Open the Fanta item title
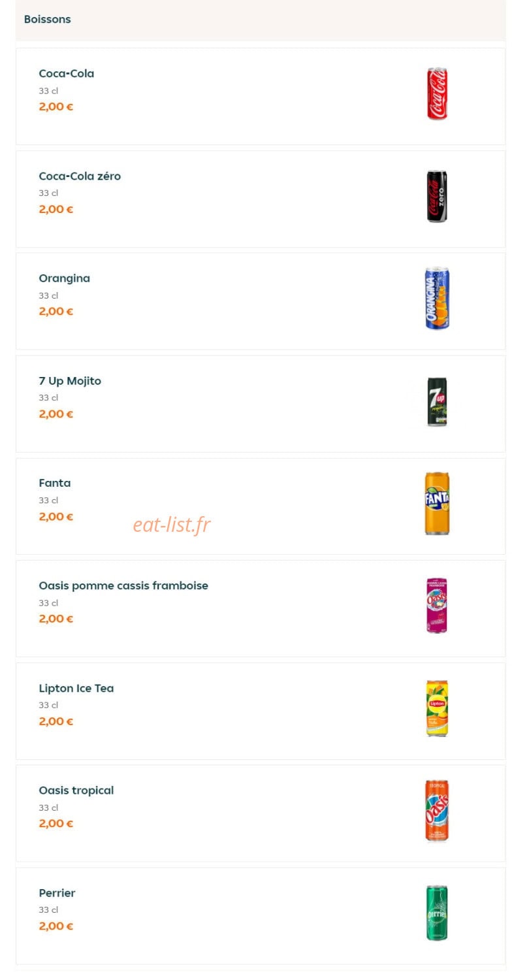 (x=54, y=483)
